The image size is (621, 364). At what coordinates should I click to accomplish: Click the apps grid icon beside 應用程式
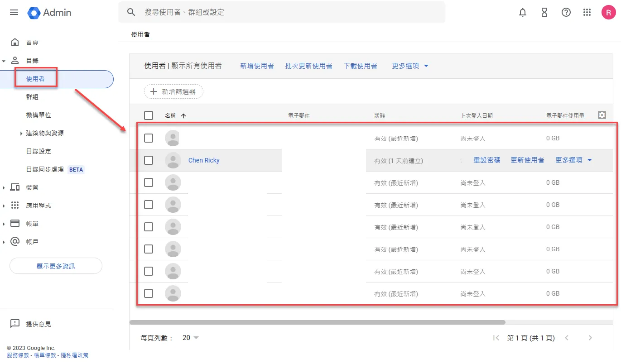(15, 205)
